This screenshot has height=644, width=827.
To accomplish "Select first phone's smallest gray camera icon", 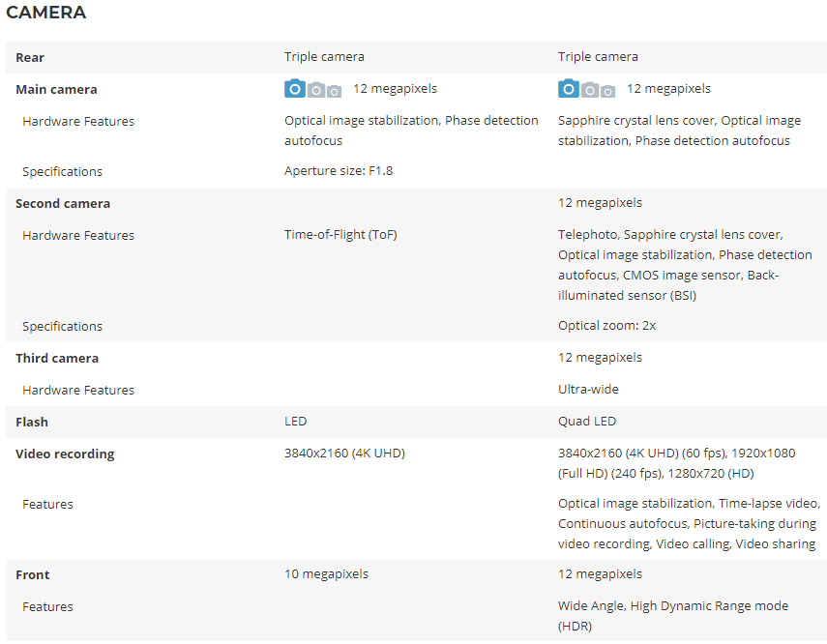I will coord(334,92).
